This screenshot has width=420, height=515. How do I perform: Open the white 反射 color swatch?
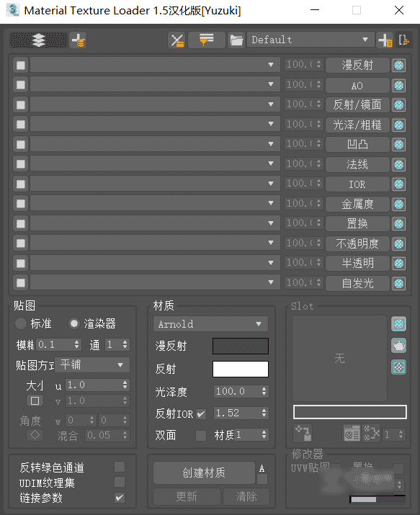click(x=241, y=370)
